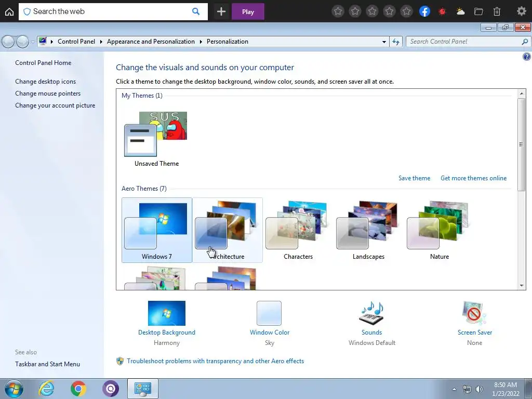The height and width of the screenshot is (399, 532).
Task: Expand arrow after Appearance and Personalization
Action: (x=201, y=42)
